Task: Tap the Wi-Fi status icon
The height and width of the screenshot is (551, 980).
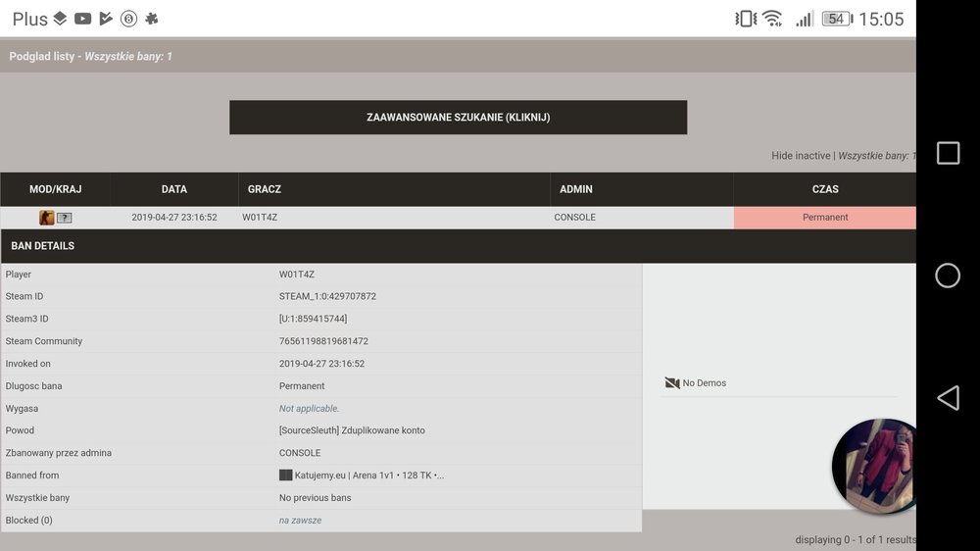Action: [x=773, y=19]
